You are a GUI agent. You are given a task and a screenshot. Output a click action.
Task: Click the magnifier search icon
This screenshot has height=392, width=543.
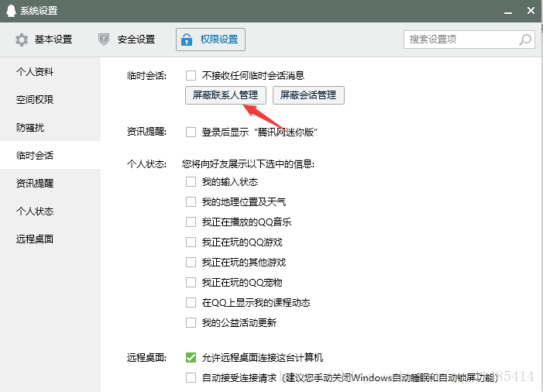pos(525,40)
